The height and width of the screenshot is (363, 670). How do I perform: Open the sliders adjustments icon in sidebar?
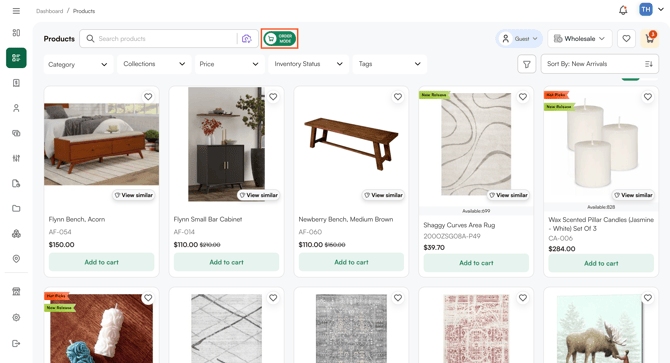[x=16, y=158]
